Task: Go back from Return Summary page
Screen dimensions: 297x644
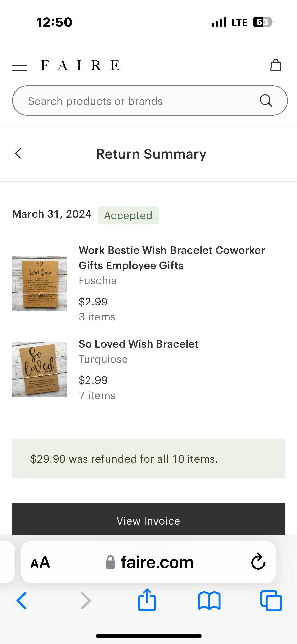Action: [x=18, y=154]
